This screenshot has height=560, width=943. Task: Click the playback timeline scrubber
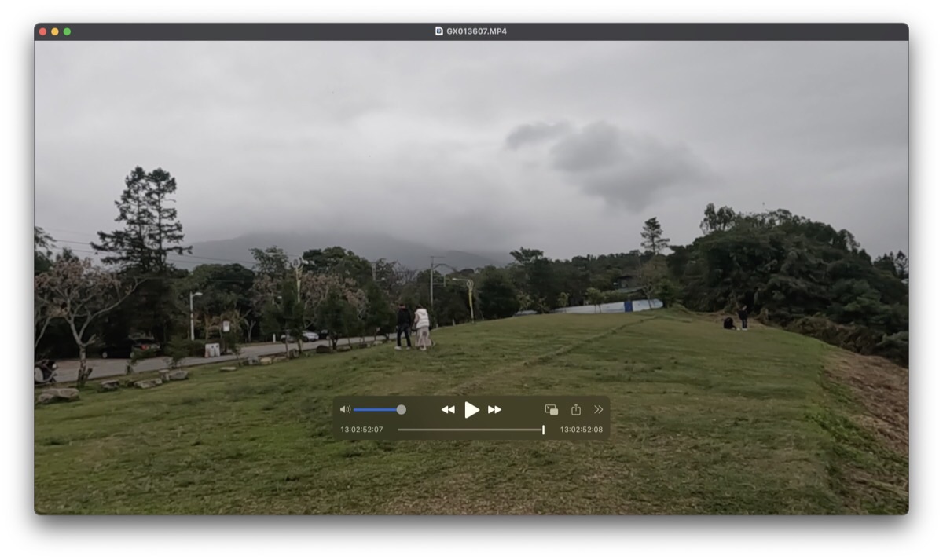(x=471, y=430)
